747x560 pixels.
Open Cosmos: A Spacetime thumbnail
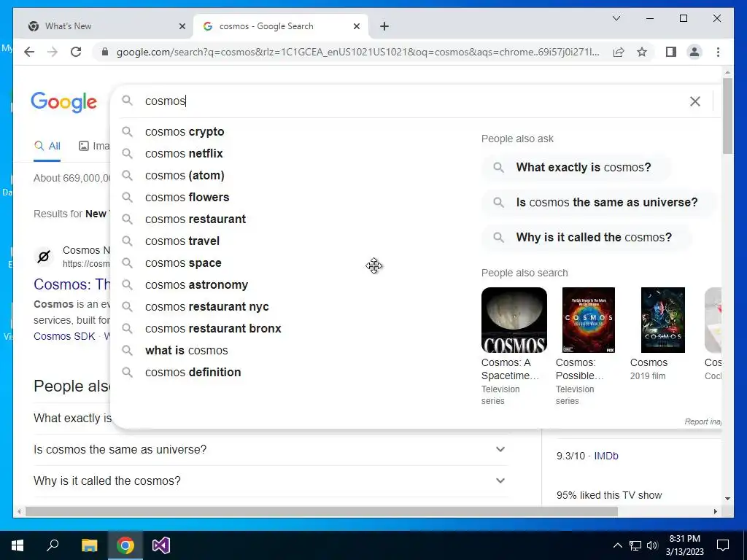point(514,320)
